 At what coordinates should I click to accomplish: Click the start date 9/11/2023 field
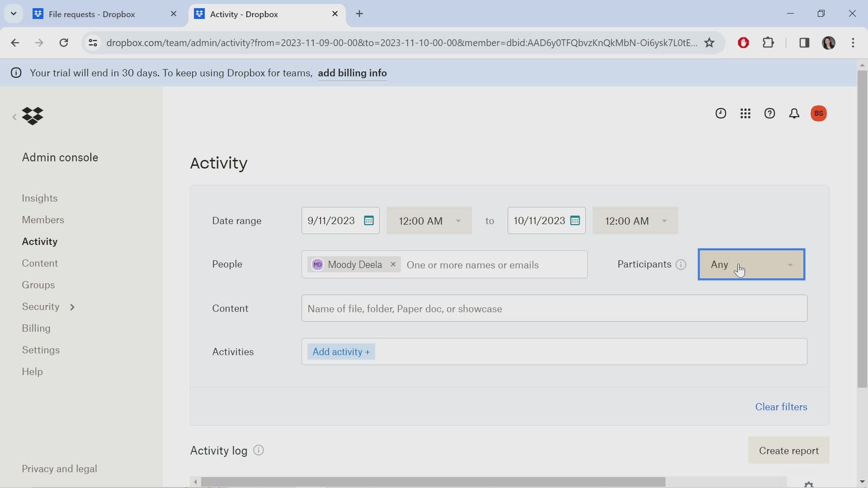coord(340,221)
